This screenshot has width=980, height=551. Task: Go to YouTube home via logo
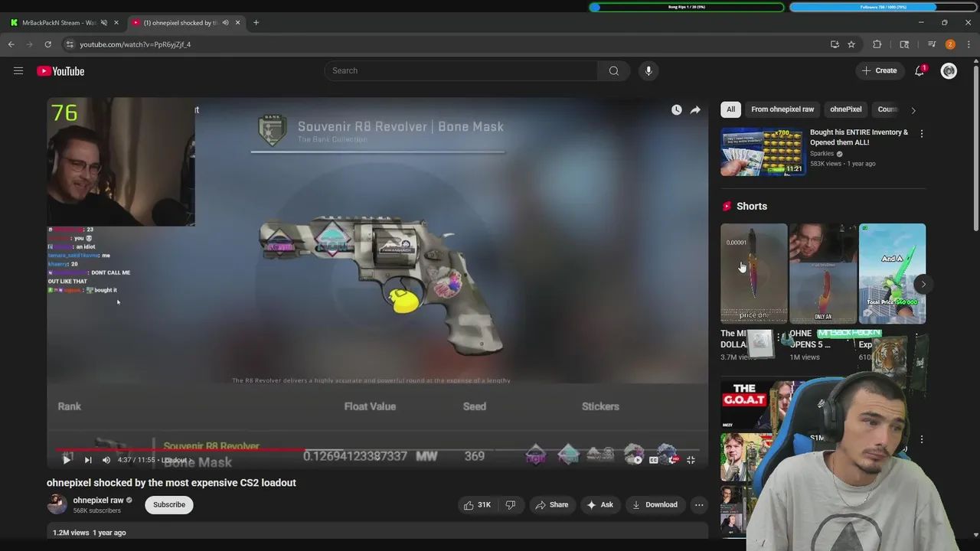pyautogui.click(x=60, y=71)
